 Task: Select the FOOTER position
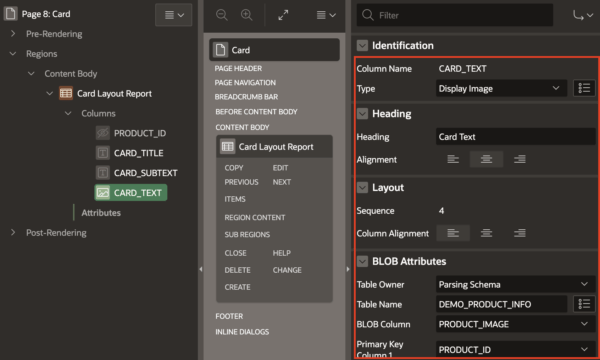point(229,316)
